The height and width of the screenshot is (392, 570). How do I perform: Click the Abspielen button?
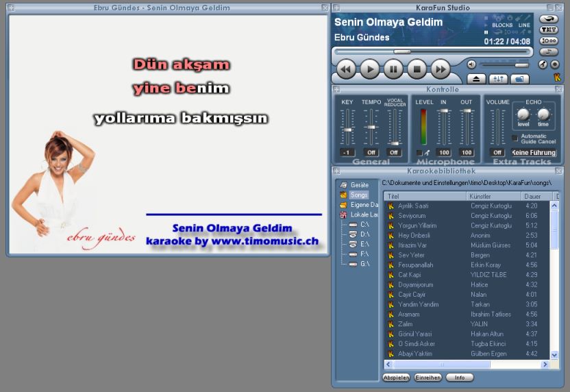(396, 378)
